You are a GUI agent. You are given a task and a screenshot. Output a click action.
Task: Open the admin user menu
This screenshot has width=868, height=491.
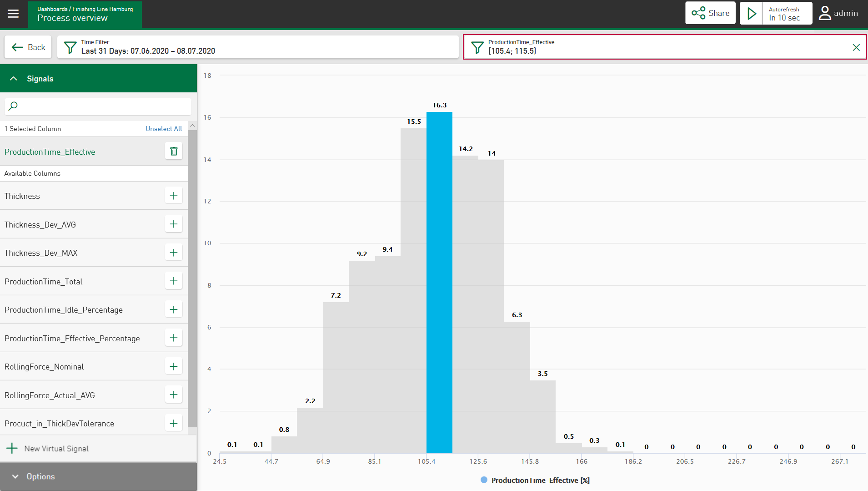point(838,14)
